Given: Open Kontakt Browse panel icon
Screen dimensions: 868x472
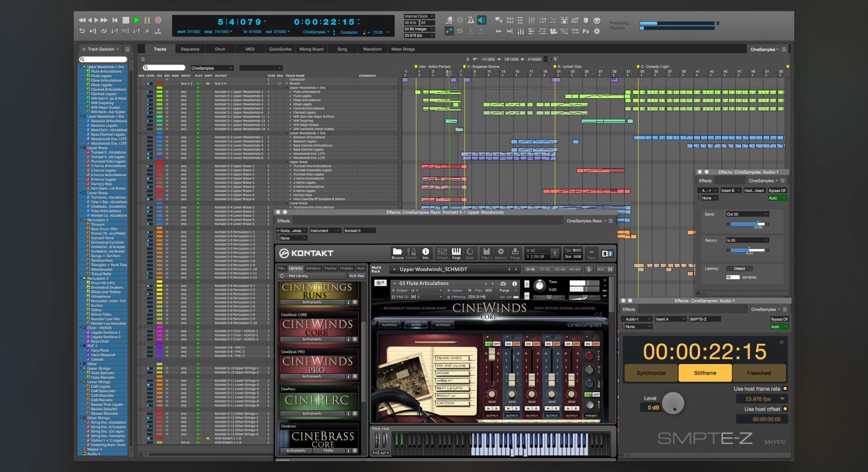Looking at the screenshot, I should 397,253.
